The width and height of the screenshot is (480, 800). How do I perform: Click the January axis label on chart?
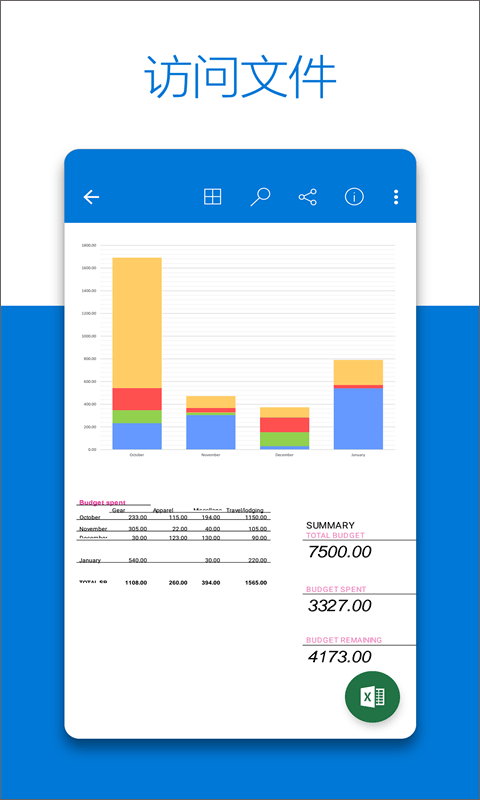[358, 455]
